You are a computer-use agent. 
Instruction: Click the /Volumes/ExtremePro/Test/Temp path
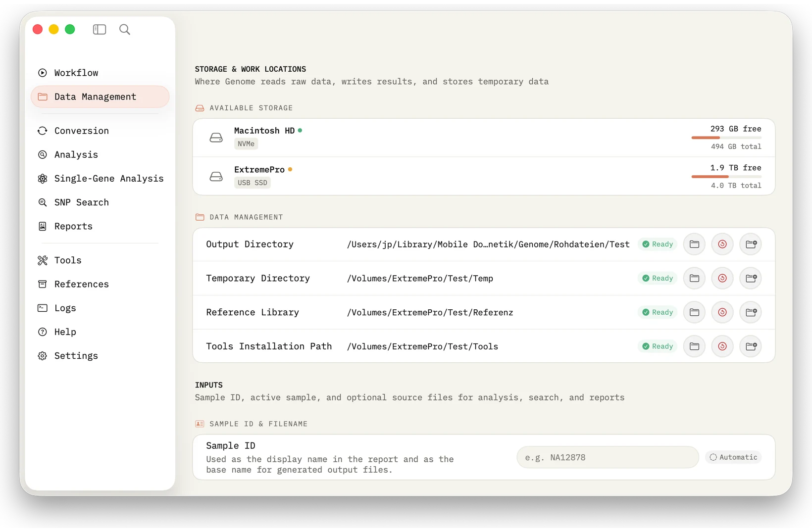click(x=420, y=278)
